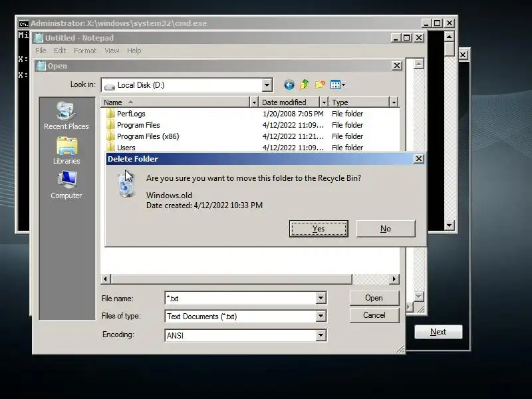Click the file list horizontal scrollbar thumb

[x=231, y=279]
